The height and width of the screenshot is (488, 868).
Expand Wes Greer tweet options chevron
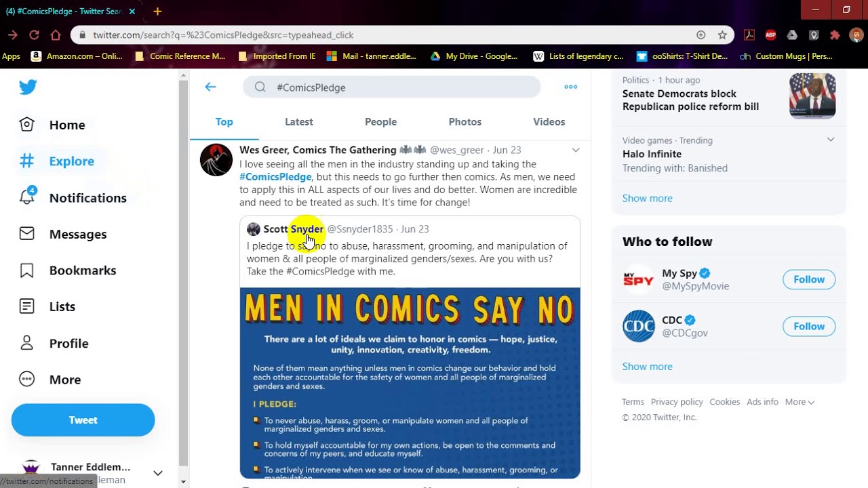point(576,150)
